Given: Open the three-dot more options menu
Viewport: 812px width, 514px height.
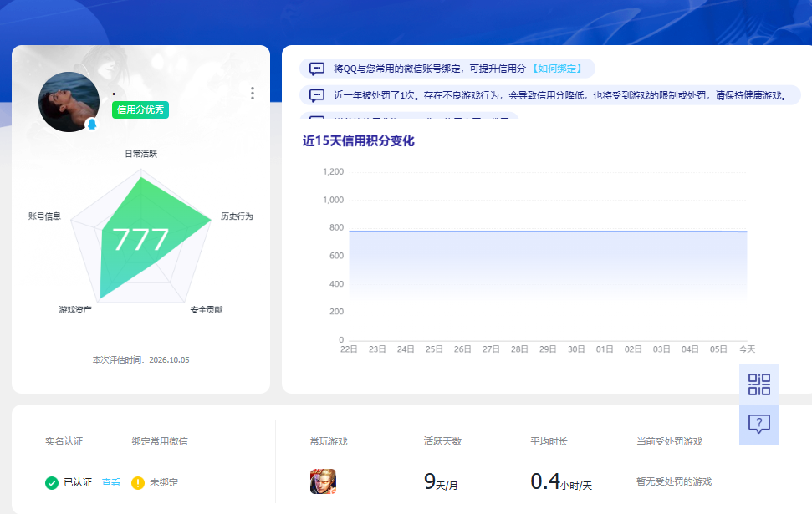Looking at the screenshot, I should 253,93.
